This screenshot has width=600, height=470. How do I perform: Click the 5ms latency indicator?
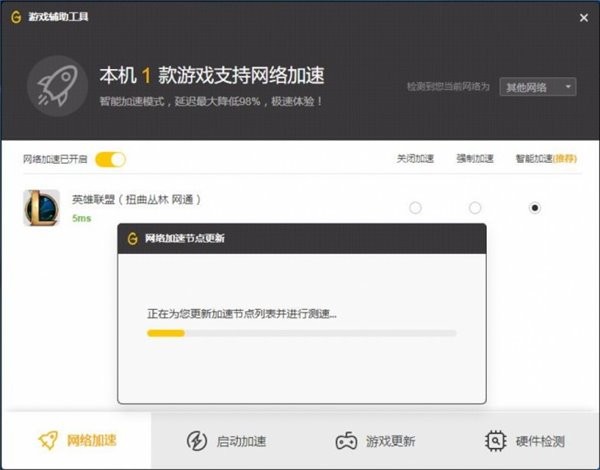coord(81,218)
